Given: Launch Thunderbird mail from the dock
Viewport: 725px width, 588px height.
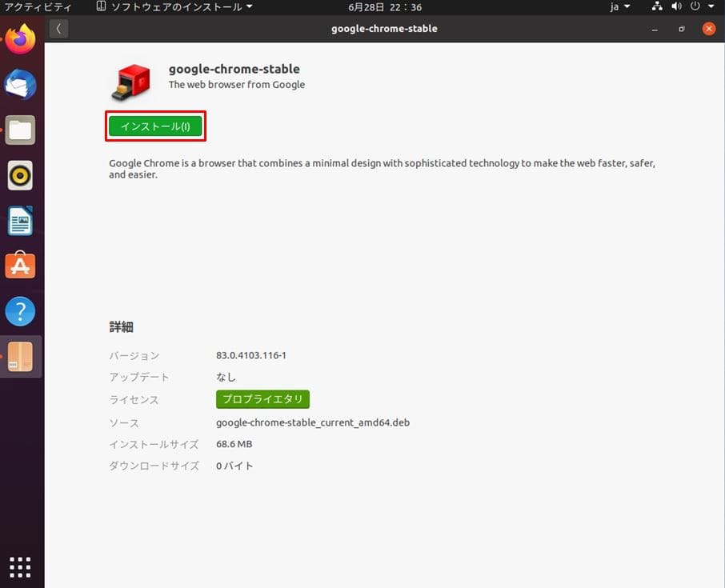Looking at the screenshot, I should coord(20,85).
